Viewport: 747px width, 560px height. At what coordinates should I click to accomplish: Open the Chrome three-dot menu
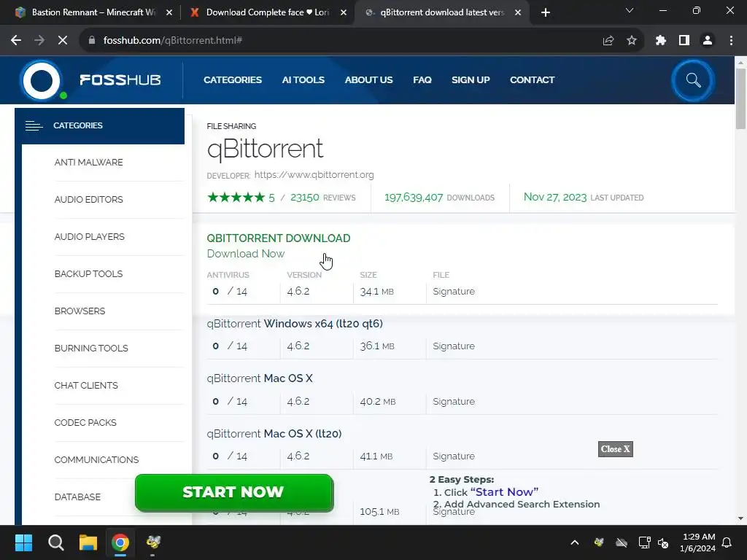pyautogui.click(x=731, y=41)
